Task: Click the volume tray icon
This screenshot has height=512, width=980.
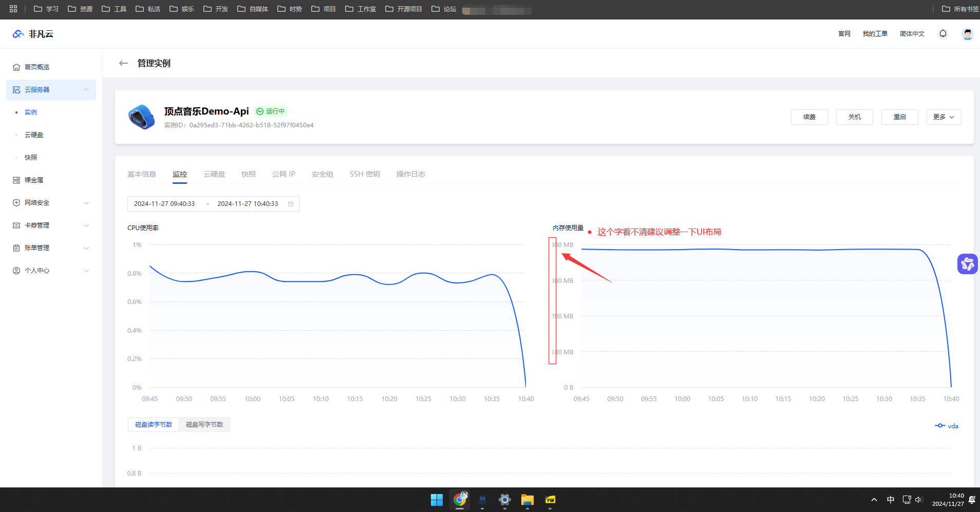Action: pos(919,500)
